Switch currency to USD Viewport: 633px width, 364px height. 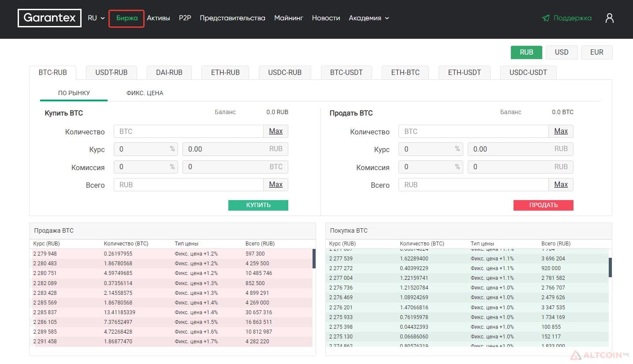coord(562,52)
